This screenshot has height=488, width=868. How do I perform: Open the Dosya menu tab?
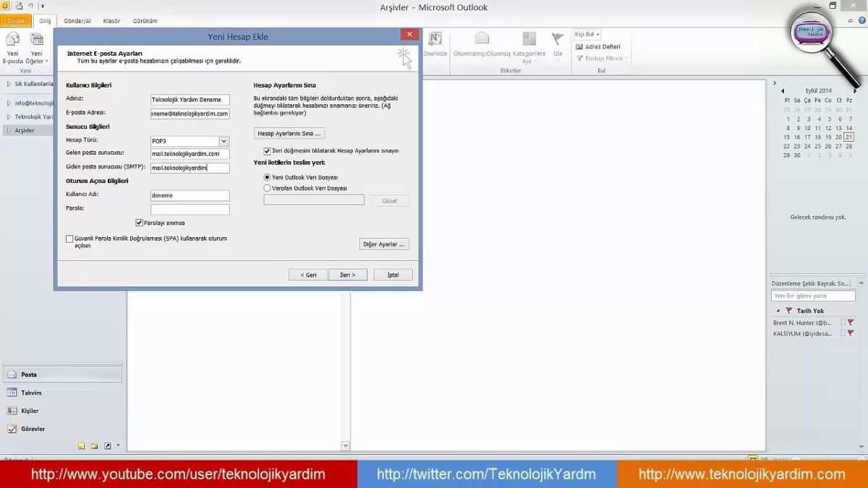[16, 21]
